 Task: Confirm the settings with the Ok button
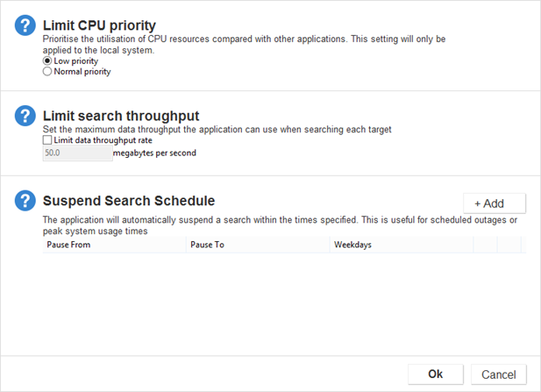click(x=435, y=374)
